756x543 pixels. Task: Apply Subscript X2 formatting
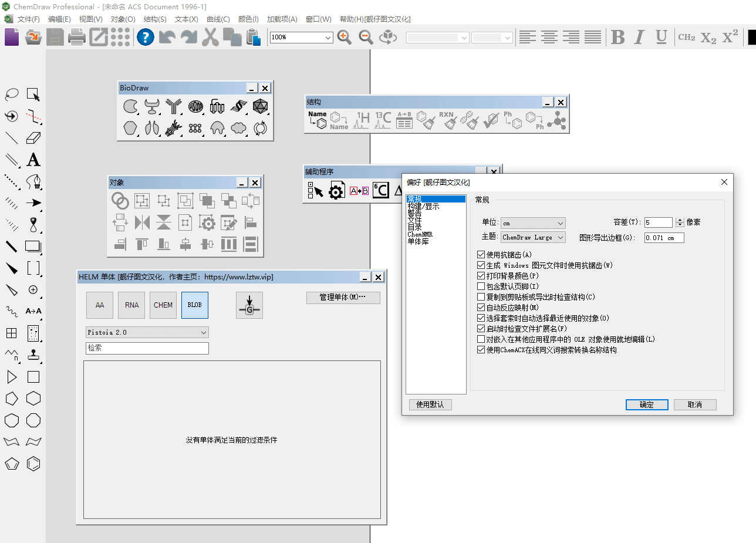[708, 38]
